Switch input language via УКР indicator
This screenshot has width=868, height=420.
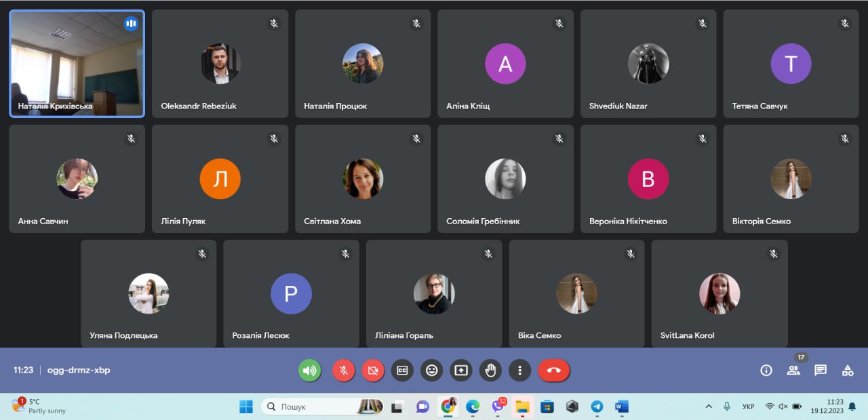748,406
